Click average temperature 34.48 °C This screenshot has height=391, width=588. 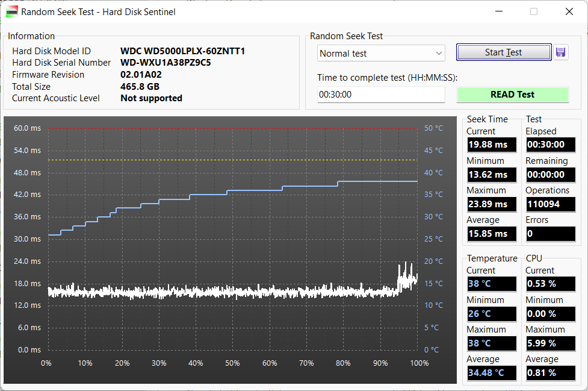coord(492,372)
